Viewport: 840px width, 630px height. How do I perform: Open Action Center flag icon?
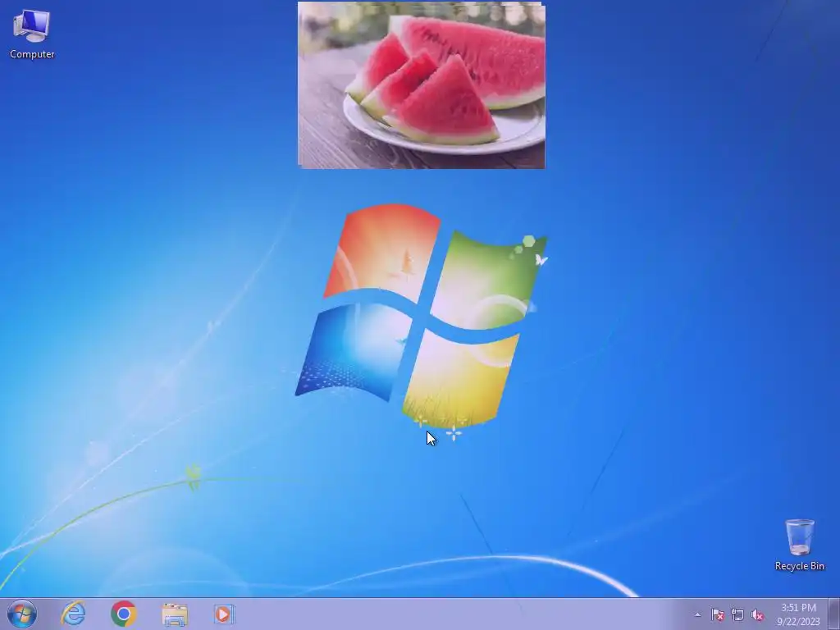pyautogui.click(x=718, y=615)
